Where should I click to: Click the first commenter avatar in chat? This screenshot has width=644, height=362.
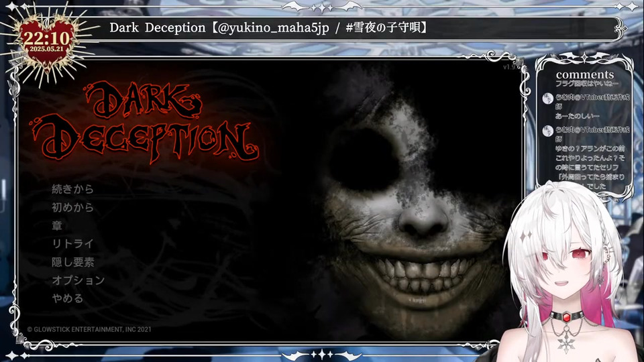point(547,99)
